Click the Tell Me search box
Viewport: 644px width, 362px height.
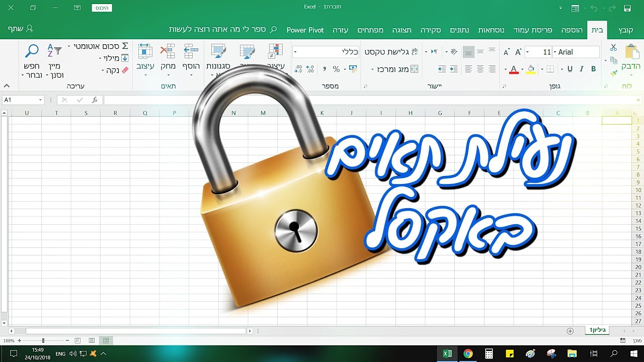[x=223, y=30]
